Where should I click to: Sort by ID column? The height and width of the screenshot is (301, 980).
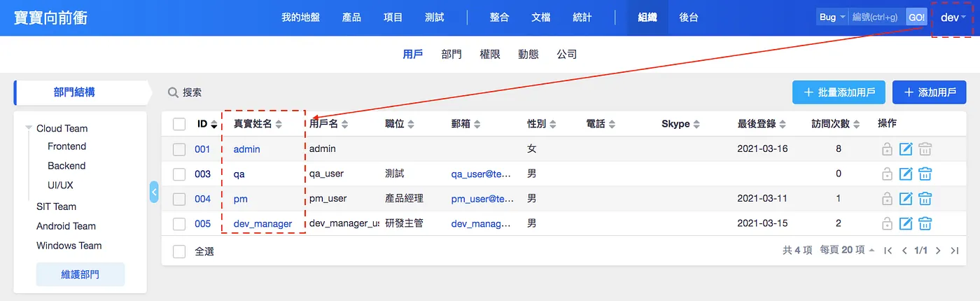[x=207, y=124]
